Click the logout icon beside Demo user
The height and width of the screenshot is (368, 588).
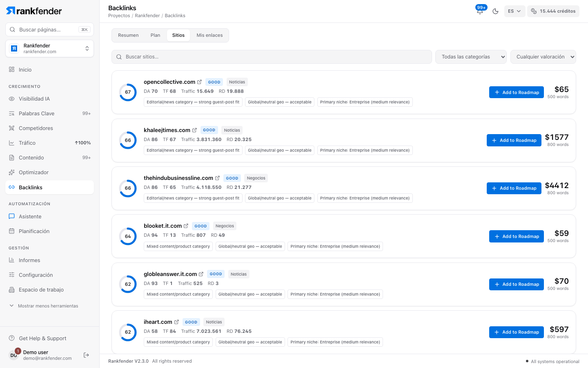point(86,355)
